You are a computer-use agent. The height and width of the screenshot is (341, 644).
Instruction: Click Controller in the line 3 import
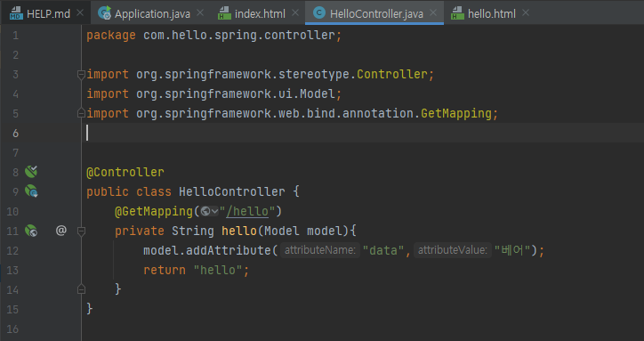391,75
